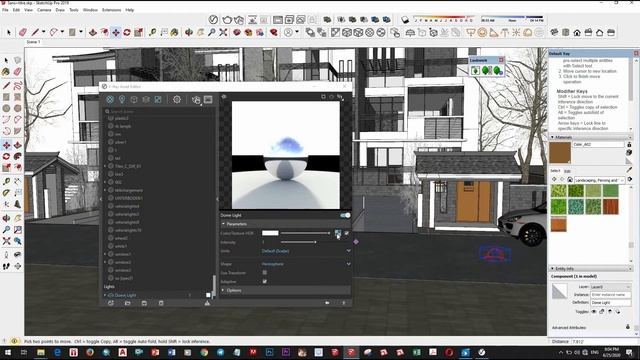Viewport: 640px width, 360px height.
Task: Open the Layer dropdown in Entity Info
Action: tap(611, 287)
